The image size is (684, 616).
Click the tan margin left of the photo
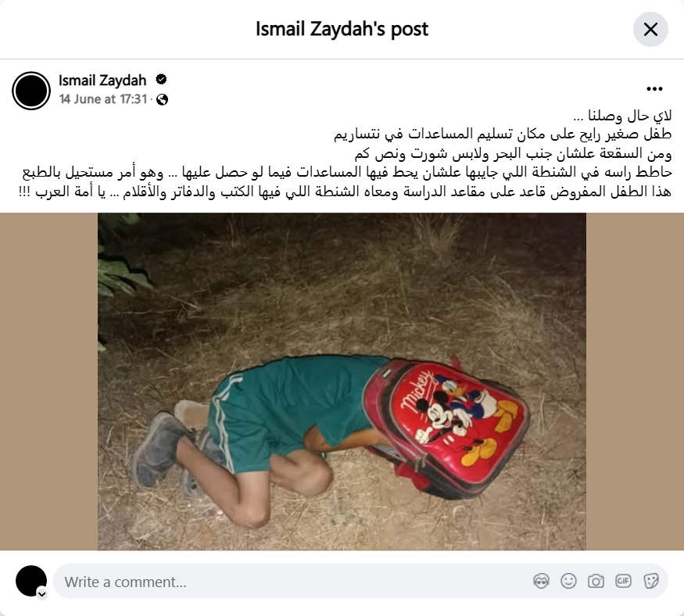click(x=48, y=381)
